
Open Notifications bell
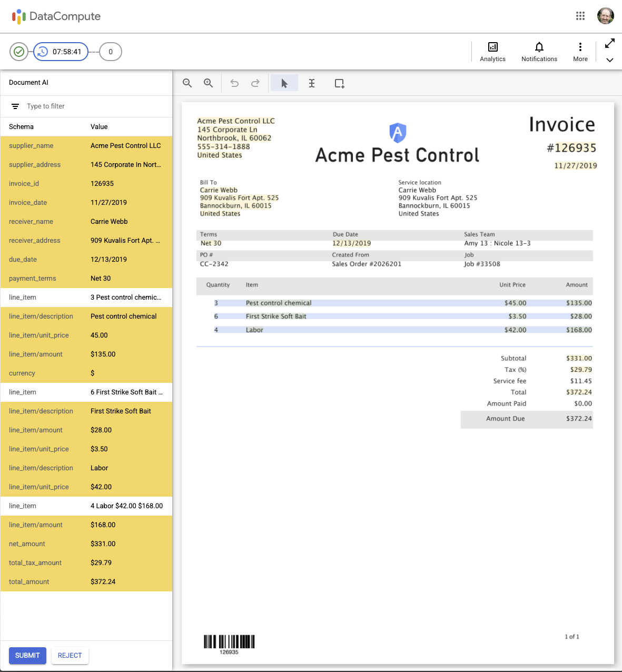539,52
